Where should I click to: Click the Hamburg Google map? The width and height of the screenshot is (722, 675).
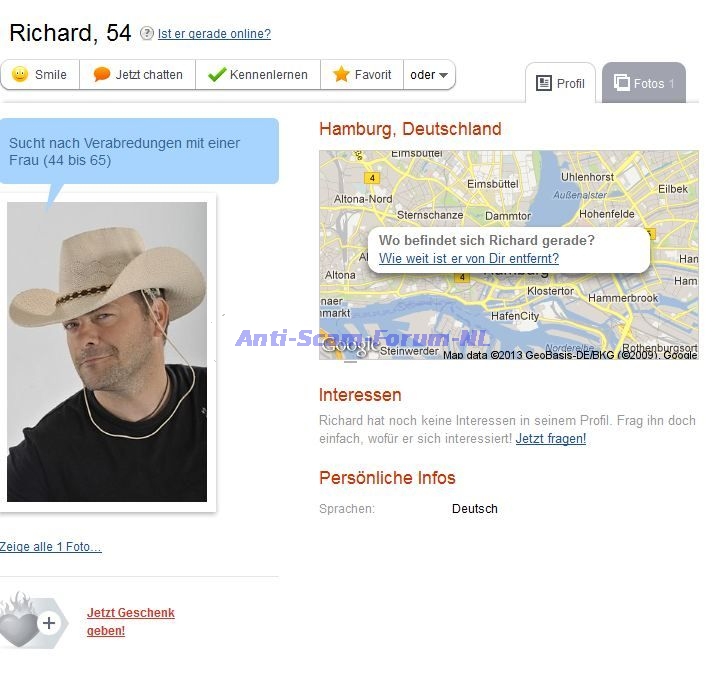pos(509,255)
